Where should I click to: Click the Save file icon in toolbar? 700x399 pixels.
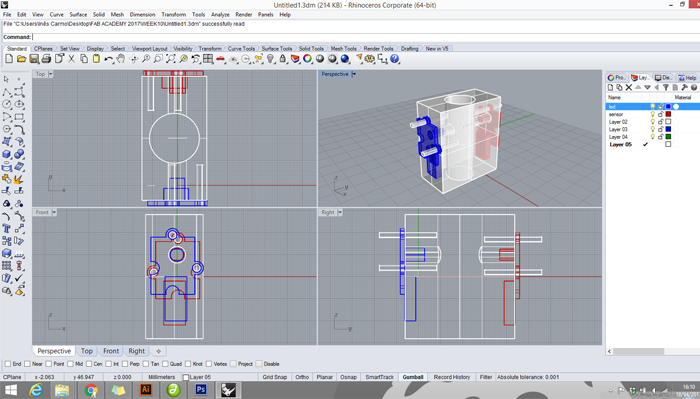[x=33, y=58]
